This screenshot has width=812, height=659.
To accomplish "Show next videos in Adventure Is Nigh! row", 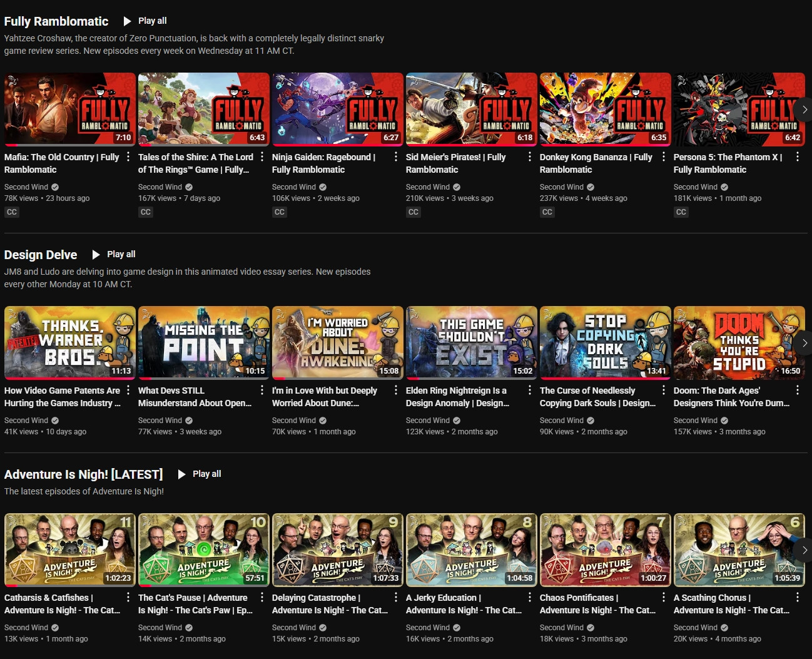I will tap(804, 550).
